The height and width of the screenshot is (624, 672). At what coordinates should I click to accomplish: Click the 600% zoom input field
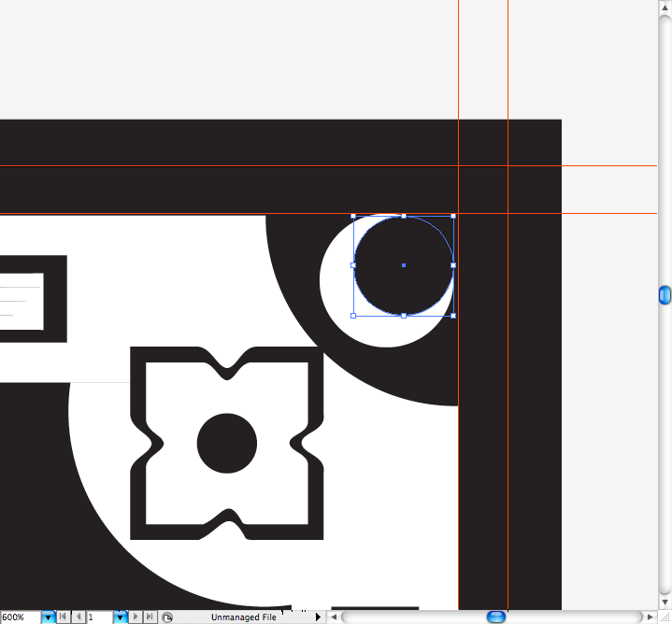[21, 617]
